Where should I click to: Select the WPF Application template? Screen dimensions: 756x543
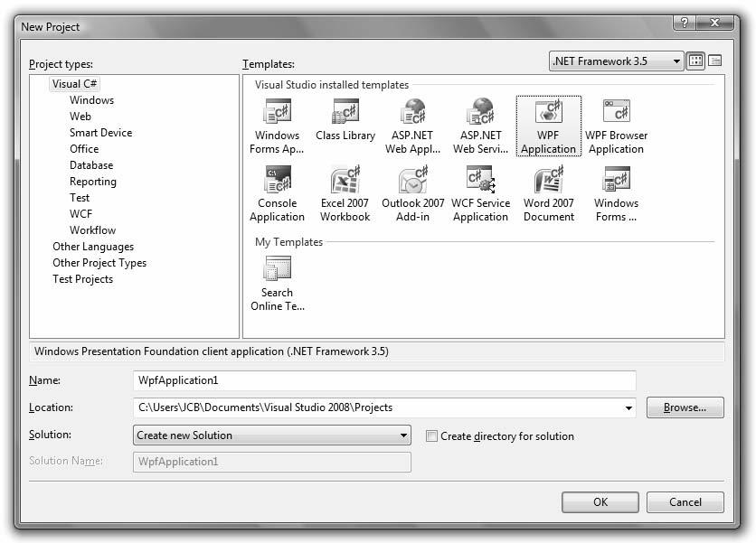(548, 126)
